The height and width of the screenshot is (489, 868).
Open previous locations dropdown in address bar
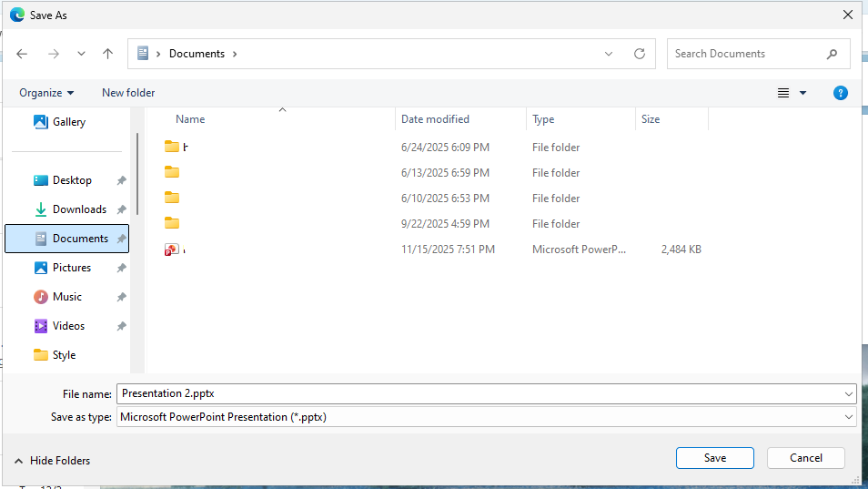(x=609, y=54)
